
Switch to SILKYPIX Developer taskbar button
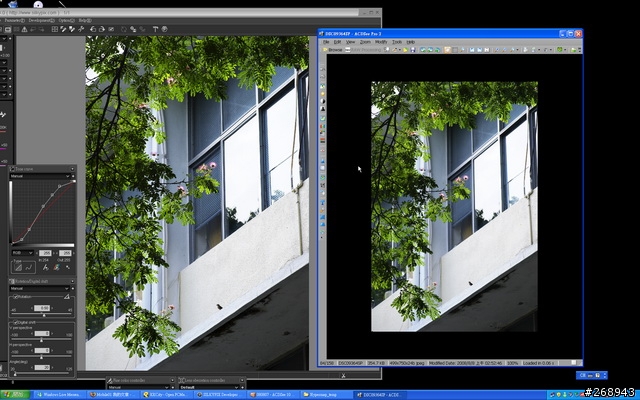220,395
